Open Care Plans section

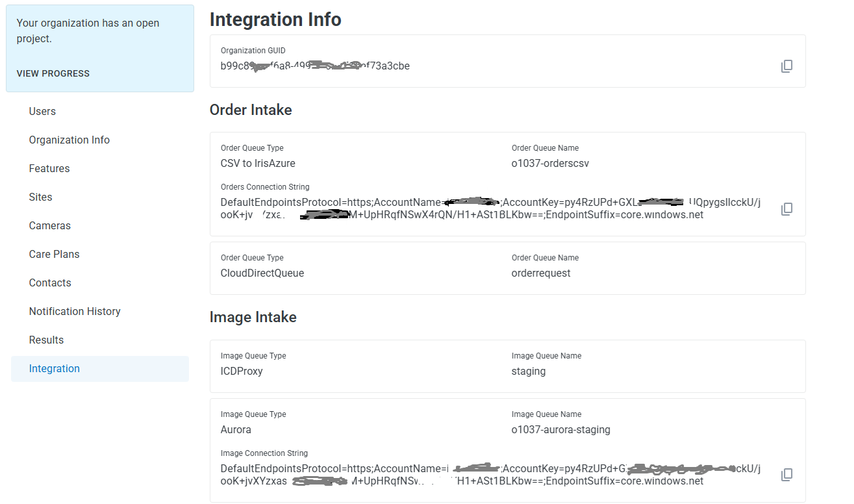coord(55,254)
